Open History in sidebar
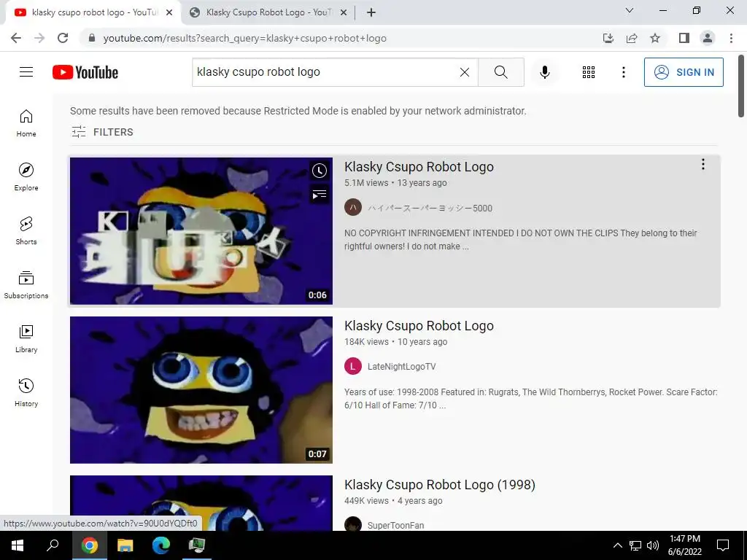This screenshot has width=747, height=560. pyautogui.click(x=26, y=392)
